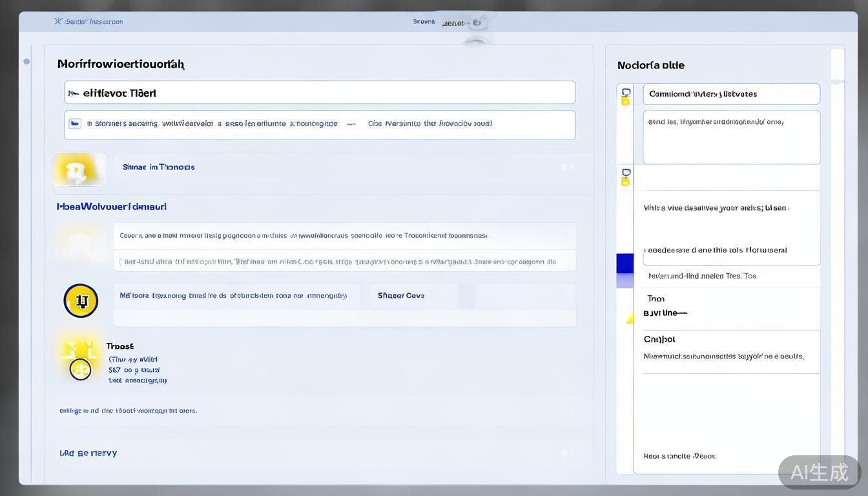Click the blue X icon in title bar
Viewport: 868px width, 496px height.
point(58,21)
